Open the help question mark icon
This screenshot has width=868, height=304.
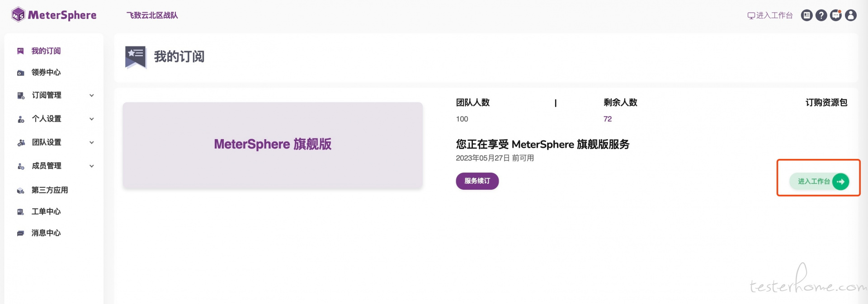(821, 15)
